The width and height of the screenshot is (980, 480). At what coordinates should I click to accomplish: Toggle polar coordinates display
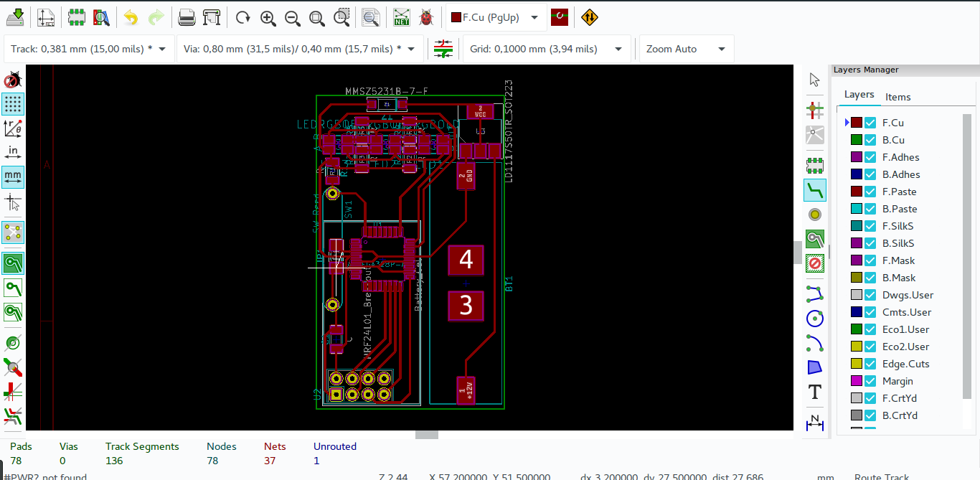[13, 128]
